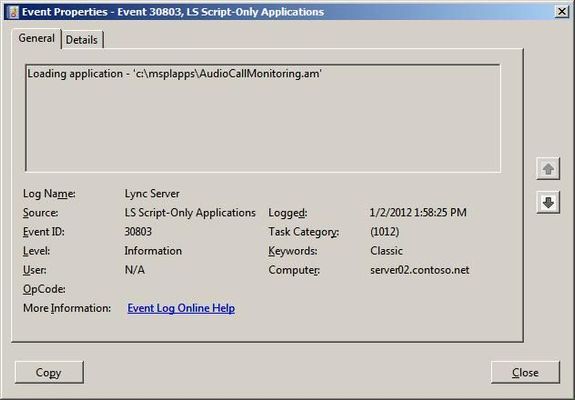Go to next event with down arrow

[548, 202]
